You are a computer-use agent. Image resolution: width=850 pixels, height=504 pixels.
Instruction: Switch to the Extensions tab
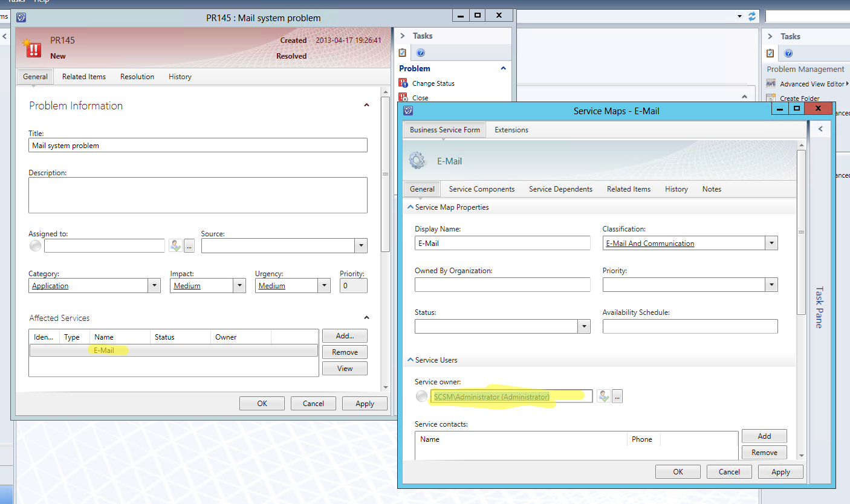[x=511, y=130]
